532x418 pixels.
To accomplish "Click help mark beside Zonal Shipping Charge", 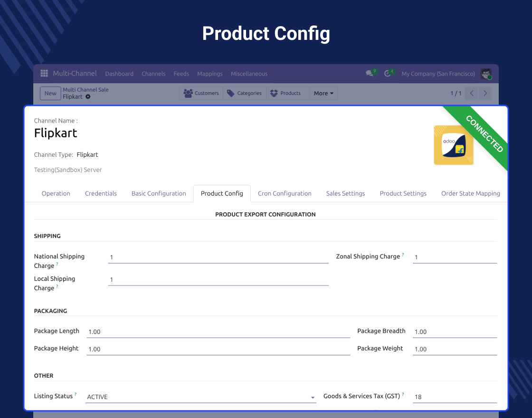I will pyautogui.click(x=403, y=255).
